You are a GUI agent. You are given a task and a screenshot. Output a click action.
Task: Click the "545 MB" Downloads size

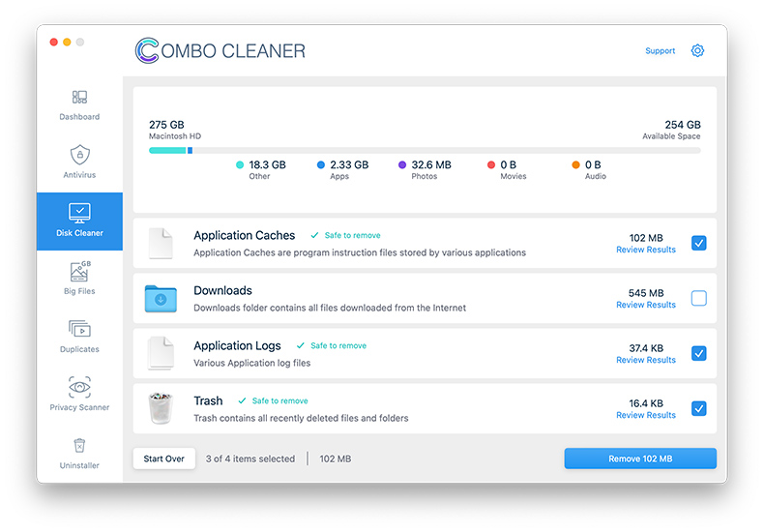(646, 293)
